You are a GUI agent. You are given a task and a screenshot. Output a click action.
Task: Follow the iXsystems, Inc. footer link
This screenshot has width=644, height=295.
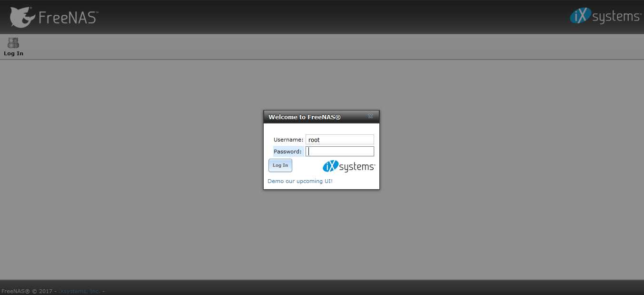click(x=79, y=291)
